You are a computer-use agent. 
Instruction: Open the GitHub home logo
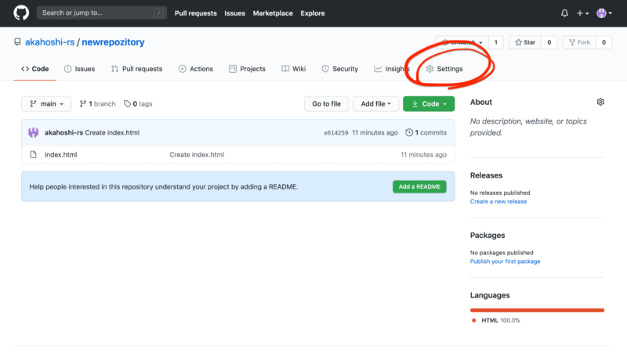(x=21, y=13)
